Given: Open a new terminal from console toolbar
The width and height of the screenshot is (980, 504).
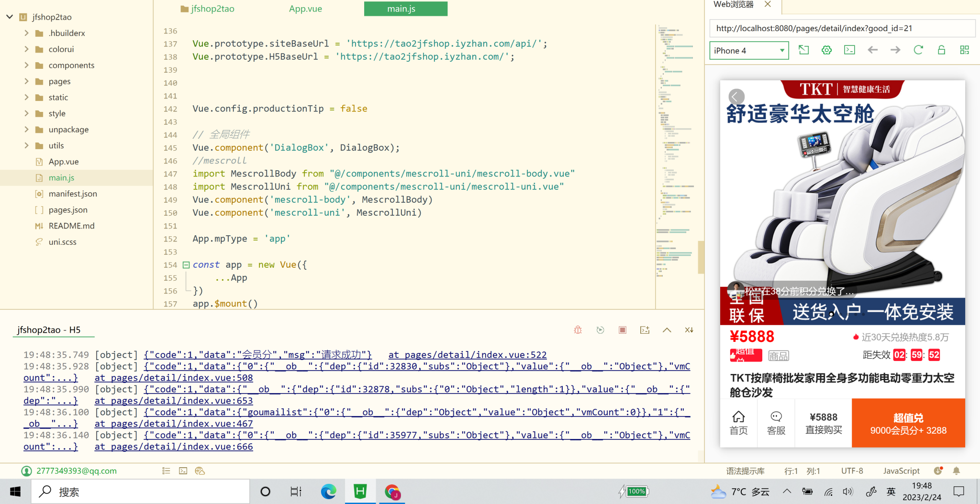Looking at the screenshot, I should tap(645, 330).
